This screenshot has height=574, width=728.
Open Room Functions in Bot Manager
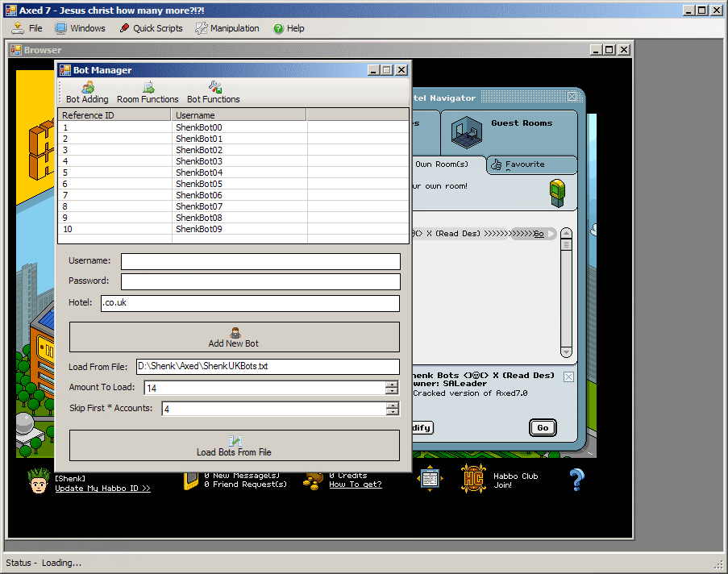pos(148,93)
